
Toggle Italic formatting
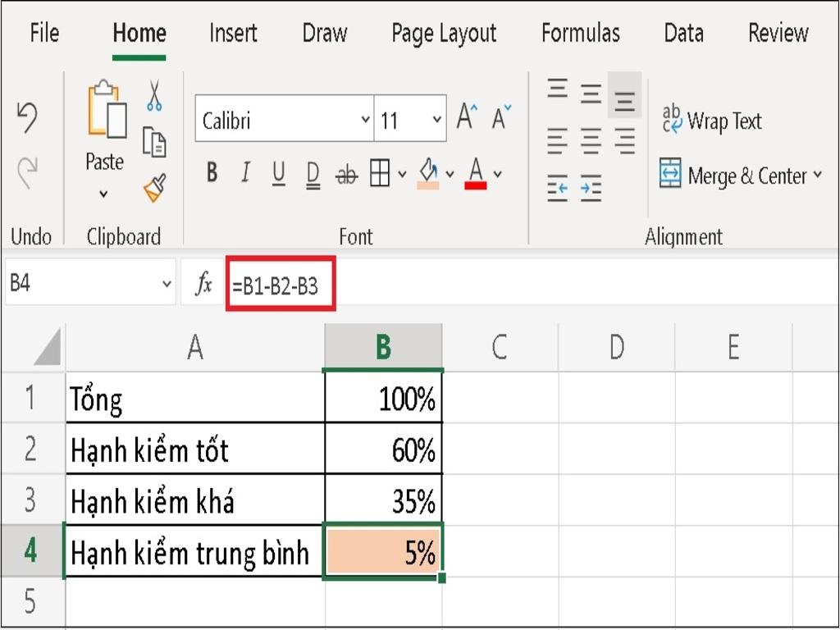click(244, 173)
